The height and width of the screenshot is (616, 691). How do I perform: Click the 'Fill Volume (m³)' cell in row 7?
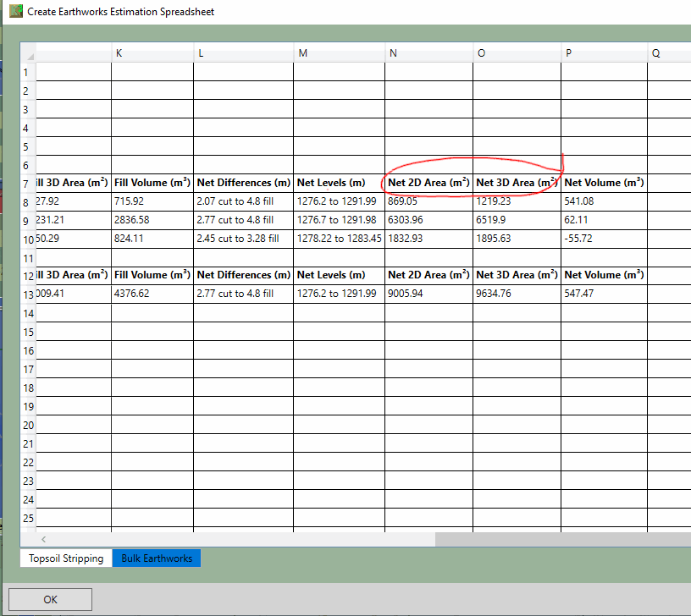click(x=152, y=183)
